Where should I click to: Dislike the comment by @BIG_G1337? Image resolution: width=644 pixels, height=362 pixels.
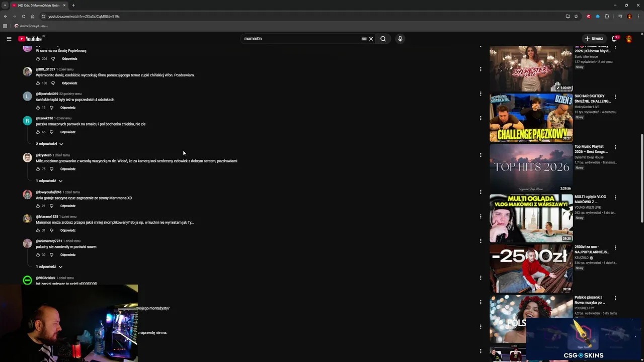pos(53,83)
